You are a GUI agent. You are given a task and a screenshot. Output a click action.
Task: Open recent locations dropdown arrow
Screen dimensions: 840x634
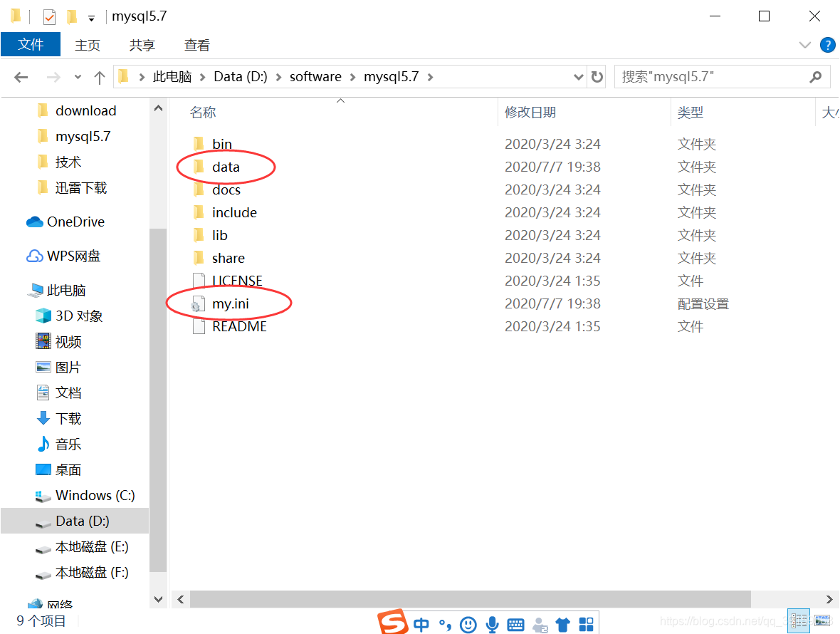coord(78,77)
